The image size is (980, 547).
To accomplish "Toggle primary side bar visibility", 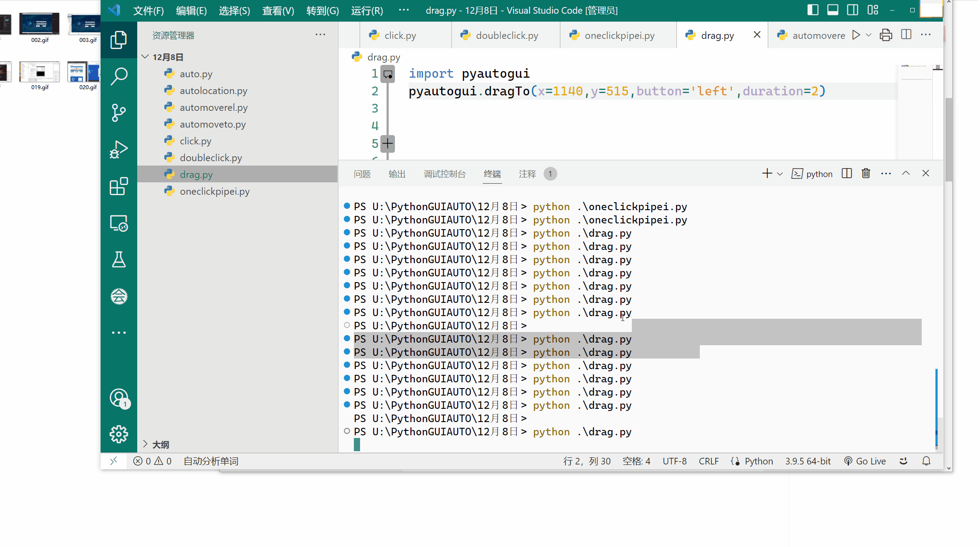I will point(813,10).
